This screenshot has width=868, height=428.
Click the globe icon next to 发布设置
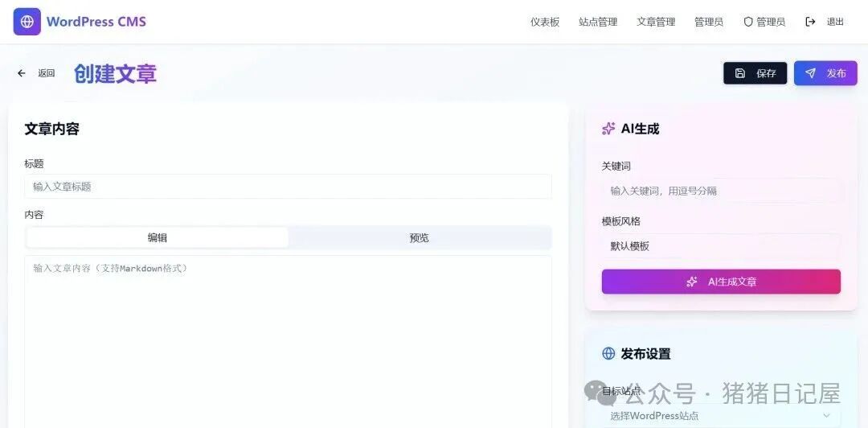608,354
